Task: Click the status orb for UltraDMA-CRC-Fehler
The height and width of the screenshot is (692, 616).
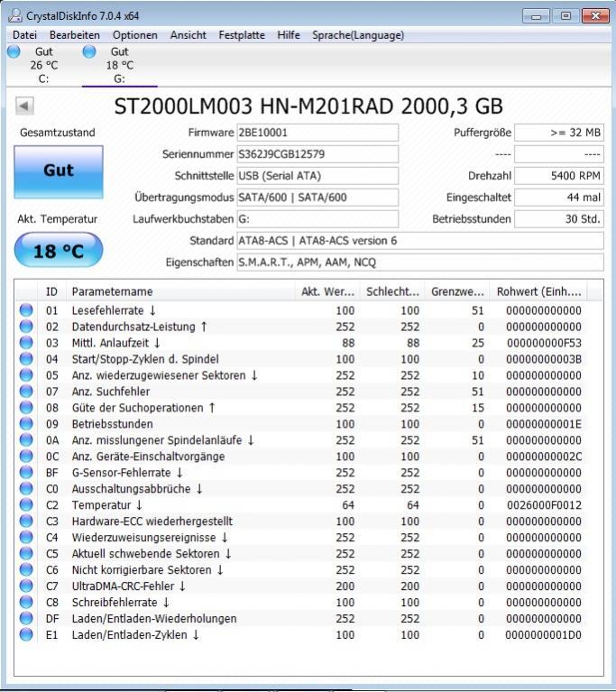Action: pos(26,586)
